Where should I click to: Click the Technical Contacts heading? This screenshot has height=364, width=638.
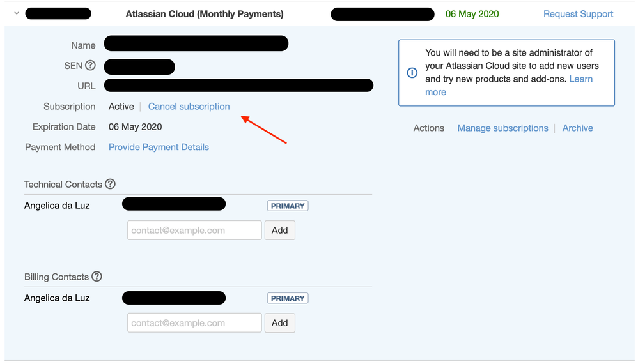click(x=63, y=185)
